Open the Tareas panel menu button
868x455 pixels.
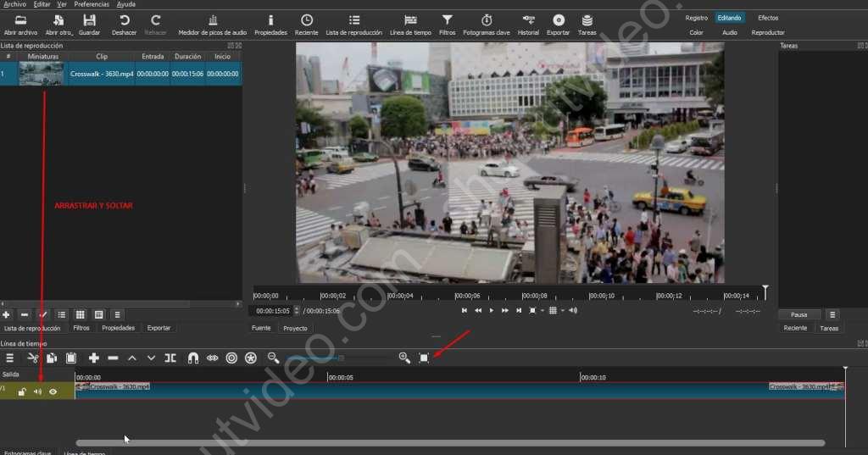832,314
